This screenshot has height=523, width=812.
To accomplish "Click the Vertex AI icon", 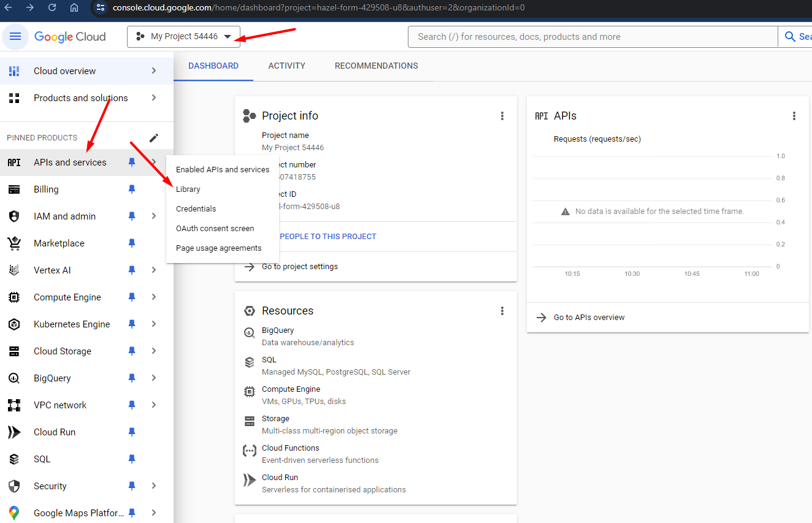I will [x=13, y=270].
